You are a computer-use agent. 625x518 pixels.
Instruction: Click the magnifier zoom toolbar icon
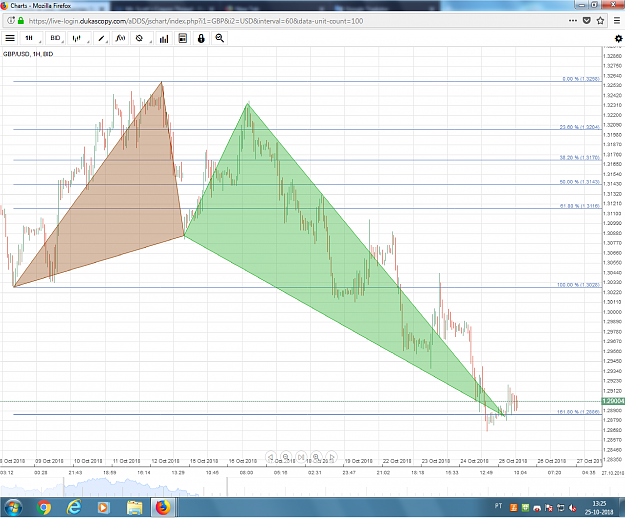[220, 38]
